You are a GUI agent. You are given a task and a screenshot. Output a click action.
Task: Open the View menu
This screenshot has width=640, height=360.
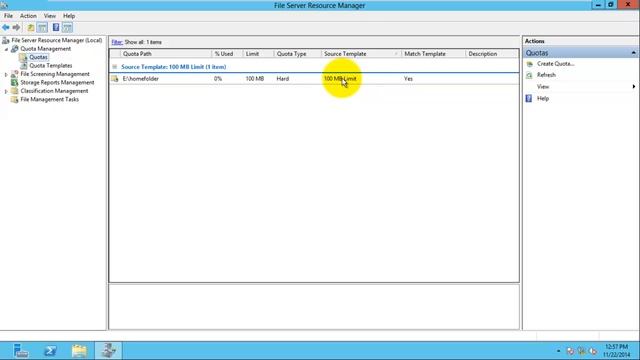50,16
